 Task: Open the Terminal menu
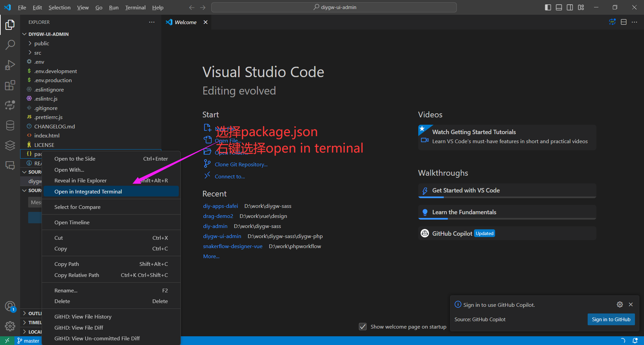135,7
